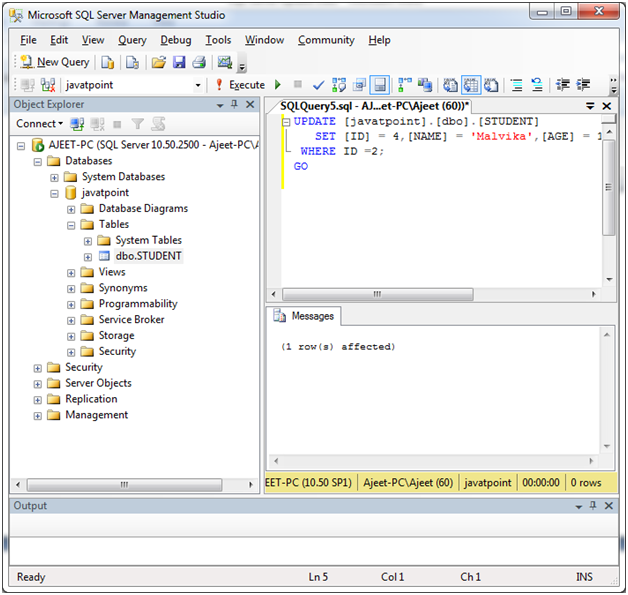Expand the System Tables folder
The width and height of the screenshot is (628, 595).
coord(88,241)
